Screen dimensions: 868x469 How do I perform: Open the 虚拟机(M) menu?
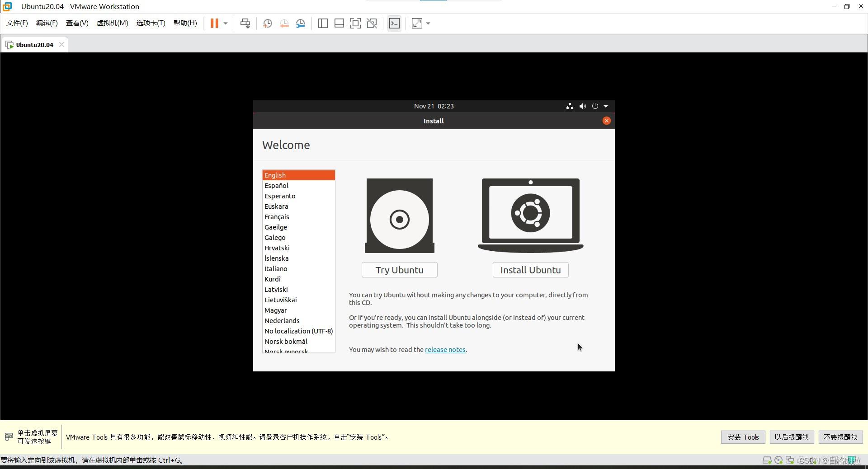tap(113, 23)
